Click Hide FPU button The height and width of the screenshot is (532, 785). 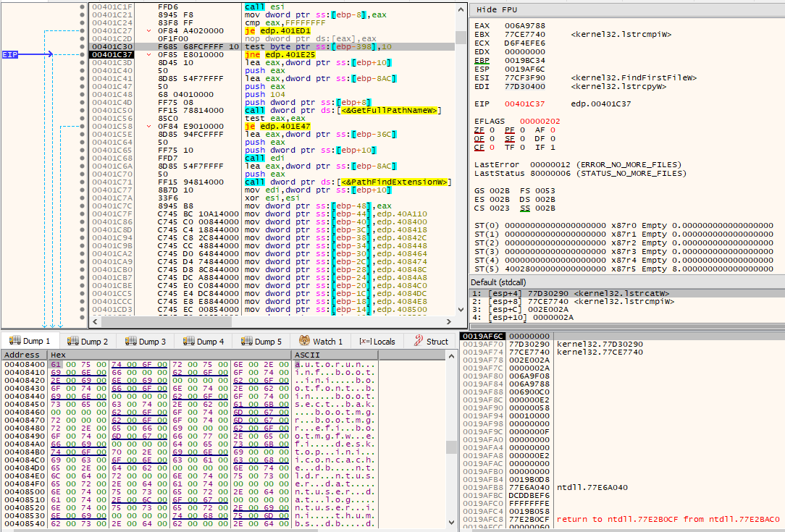pos(497,10)
